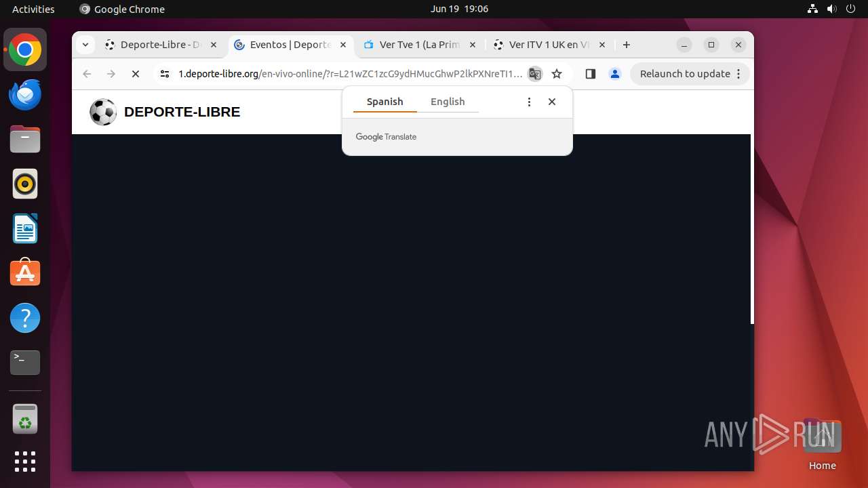Show Applications grid button
Viewport: 868px width, 488px height.
point(25,462)
